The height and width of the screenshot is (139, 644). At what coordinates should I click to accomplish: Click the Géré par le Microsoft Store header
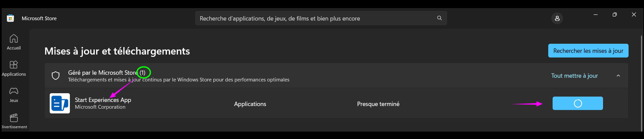[x=102, y=73]
